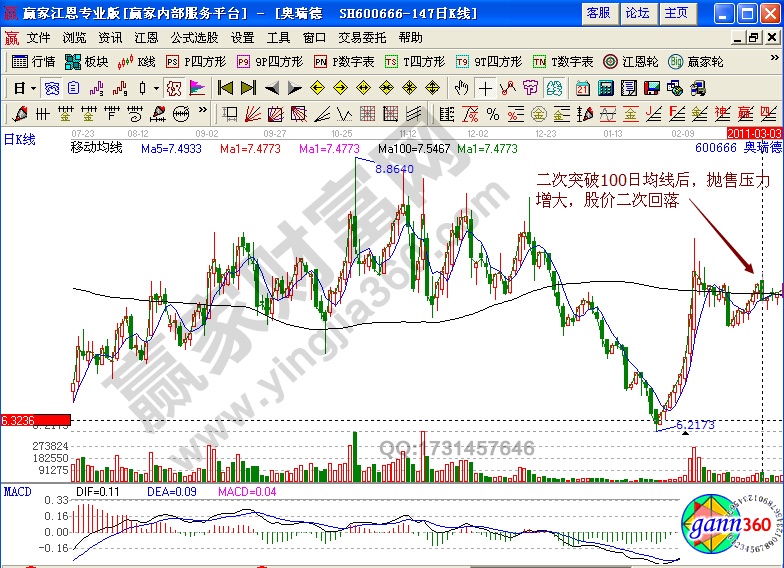Switch to K线 candlestick chart
The image size is (784, 568).
[x=137, y=61]
